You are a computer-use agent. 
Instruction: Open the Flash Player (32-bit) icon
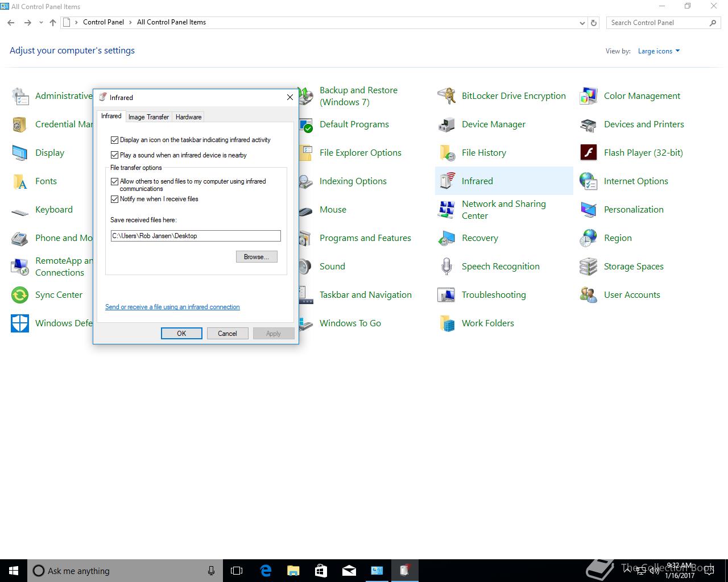(589, 153)
